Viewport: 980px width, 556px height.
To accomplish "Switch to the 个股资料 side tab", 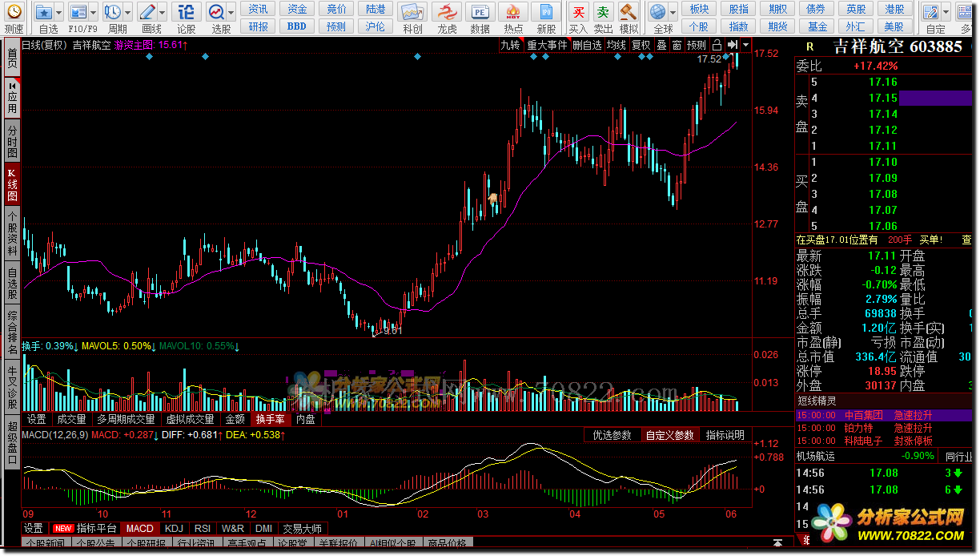I will [12, 233].
